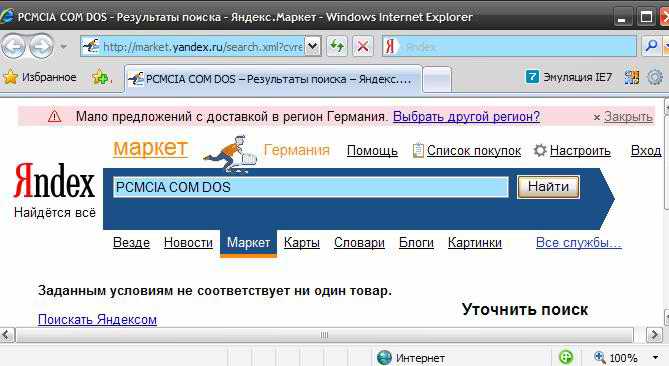The image size is (669, 366).
Task: Click the Internet Explorer title bar icon
Action: pyautogui.click(x=7, y=16)
